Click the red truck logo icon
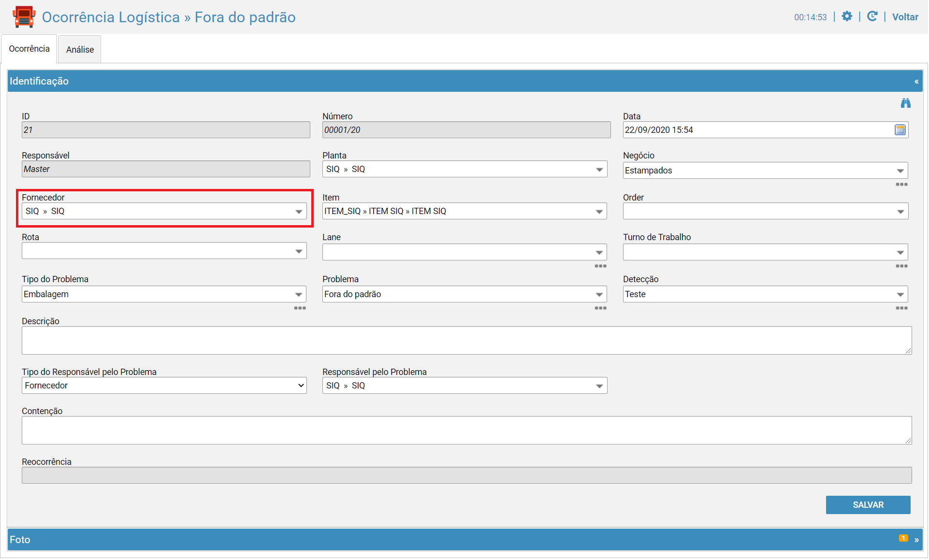This screenshot has height=560, width=929. point(24,16)
